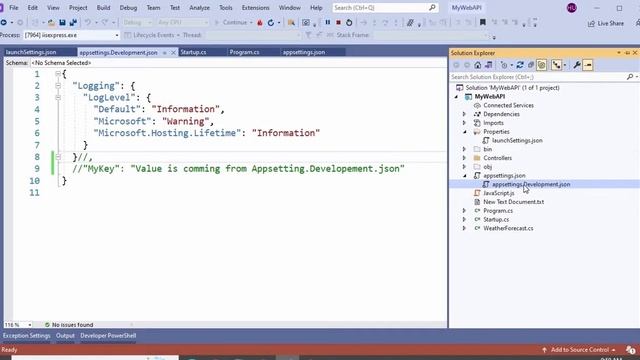Select JavaScript.js in Solution Explorer

click(x=498, y=193)
